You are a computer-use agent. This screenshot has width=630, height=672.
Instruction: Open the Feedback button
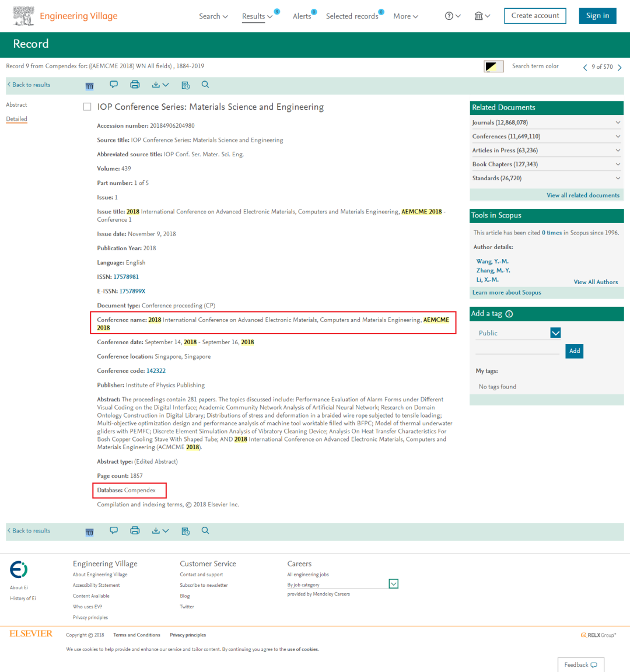tap(581, 665)
